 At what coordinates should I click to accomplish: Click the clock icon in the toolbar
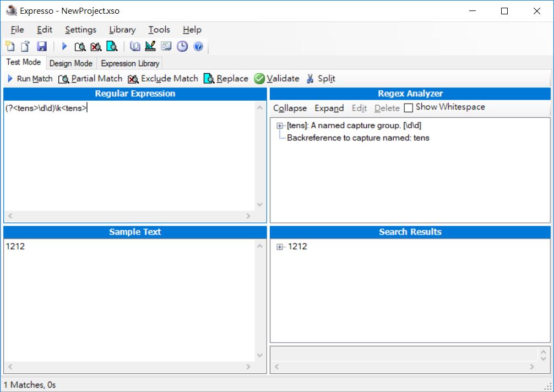(182, 46)
